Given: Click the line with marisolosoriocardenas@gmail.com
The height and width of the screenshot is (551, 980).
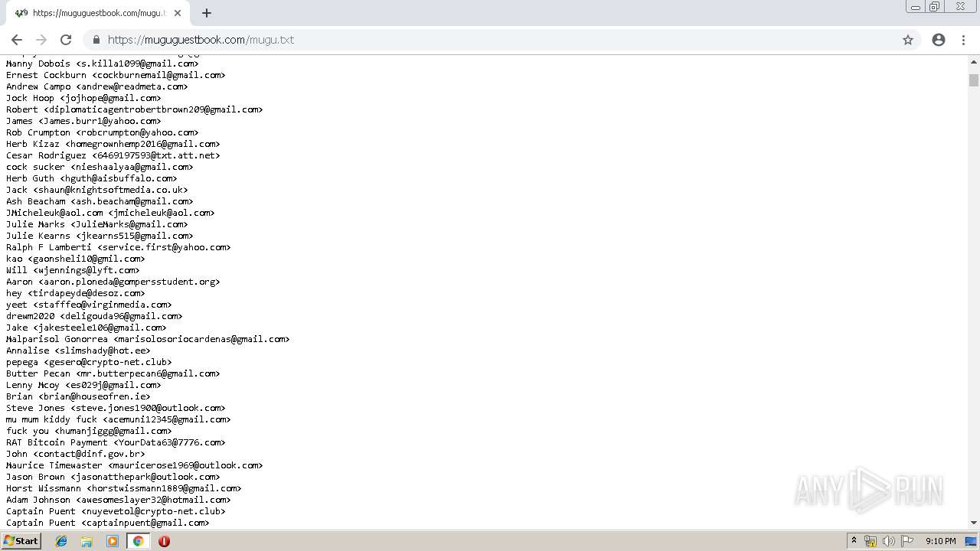Looking at the screenshot, I should pos(148,339).
